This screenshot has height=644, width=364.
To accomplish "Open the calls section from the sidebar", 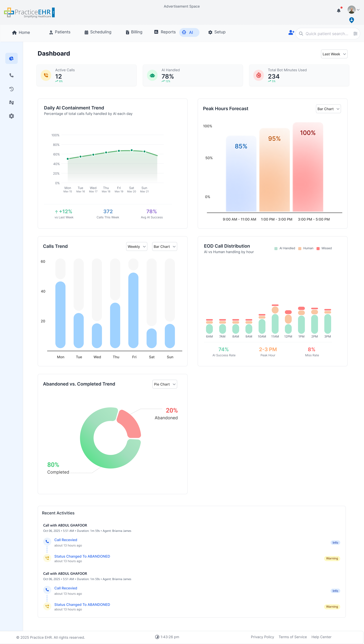I will coord(12,75).
